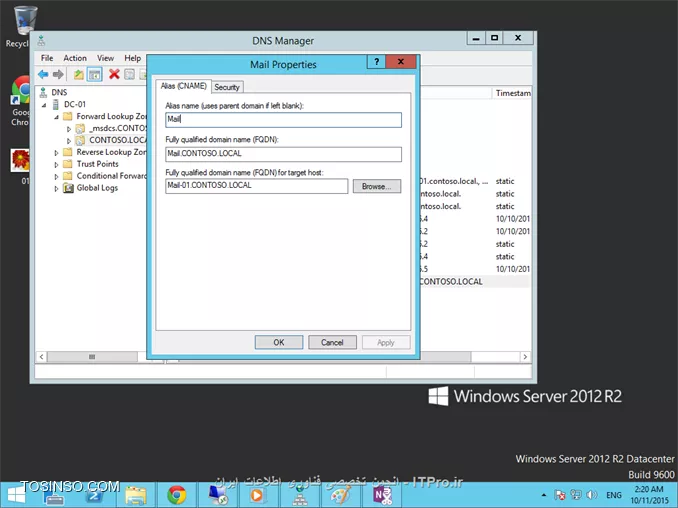Click the Timestamp column header
The width and height of the screenshot is (678, 508).
[513, 93]
